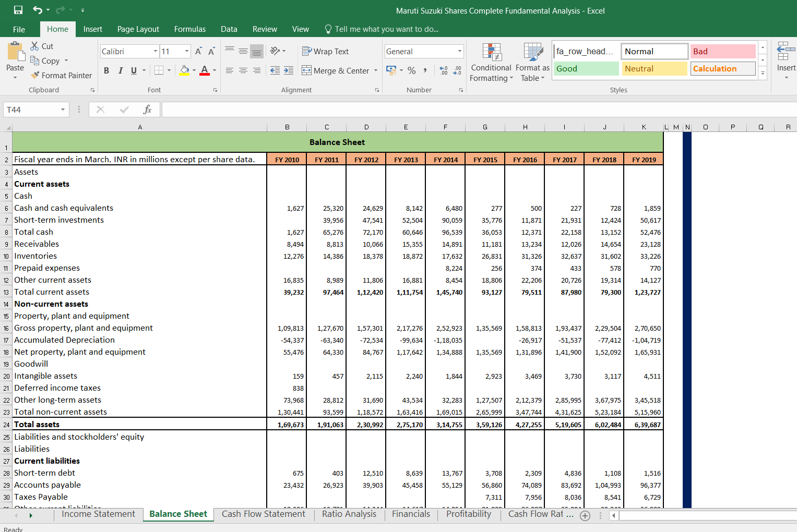Viewport: 797px width, 532px height.
Task: Select column B header
Action: pos(287,127)
